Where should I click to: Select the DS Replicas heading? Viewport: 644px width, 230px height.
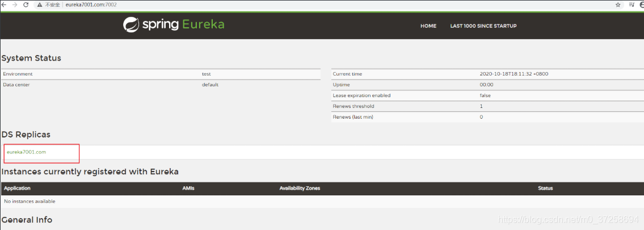pos(26,135)
